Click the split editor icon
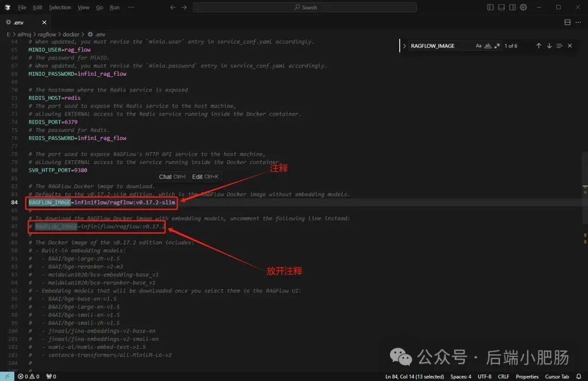 coord(567,22)
